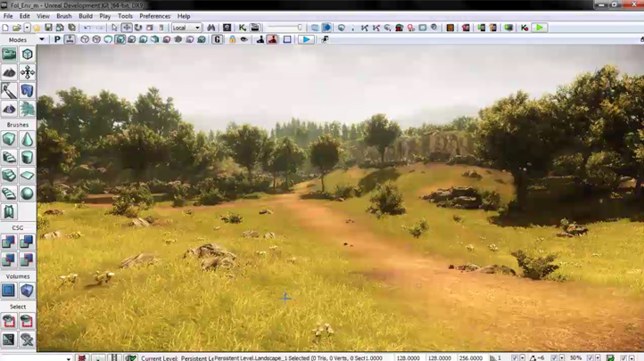Select the Sphere brush builder

[27, 193]
